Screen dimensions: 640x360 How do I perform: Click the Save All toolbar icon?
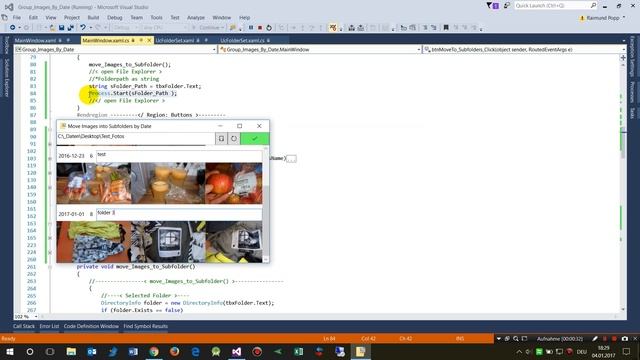70,28
